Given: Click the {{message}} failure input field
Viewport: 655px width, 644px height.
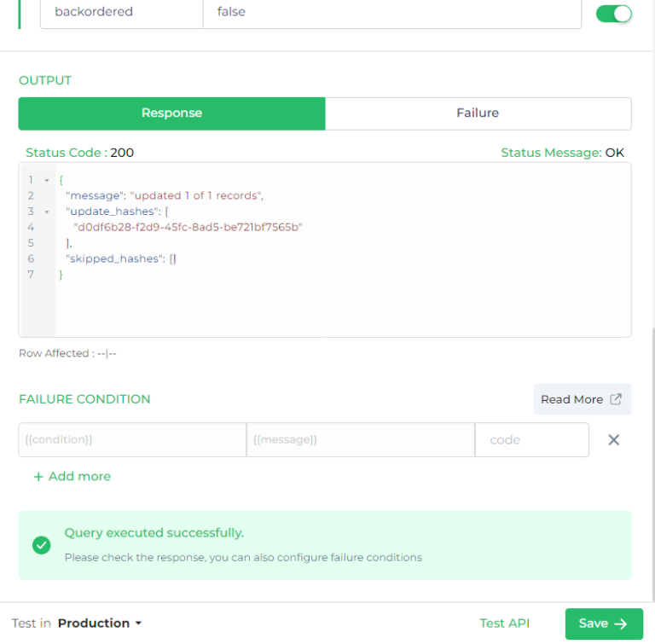Looking at the screenshot, I should click(361, 439).
